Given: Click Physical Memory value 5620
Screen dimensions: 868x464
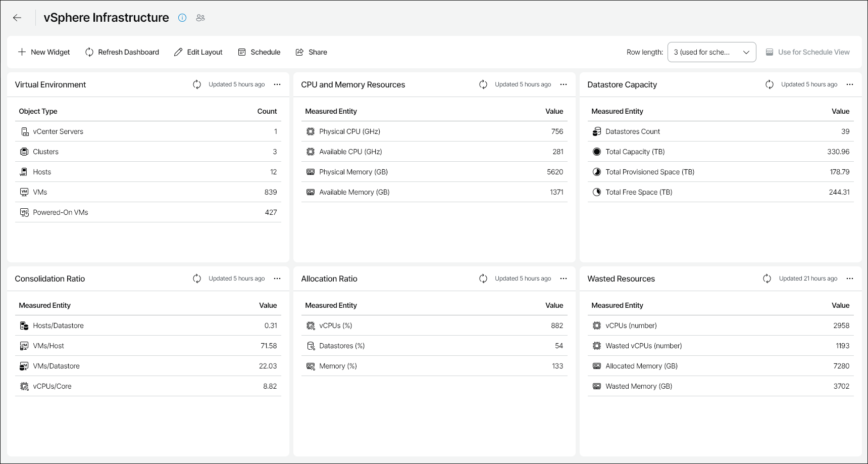Looking at the screenshot, I should [555, 172].
